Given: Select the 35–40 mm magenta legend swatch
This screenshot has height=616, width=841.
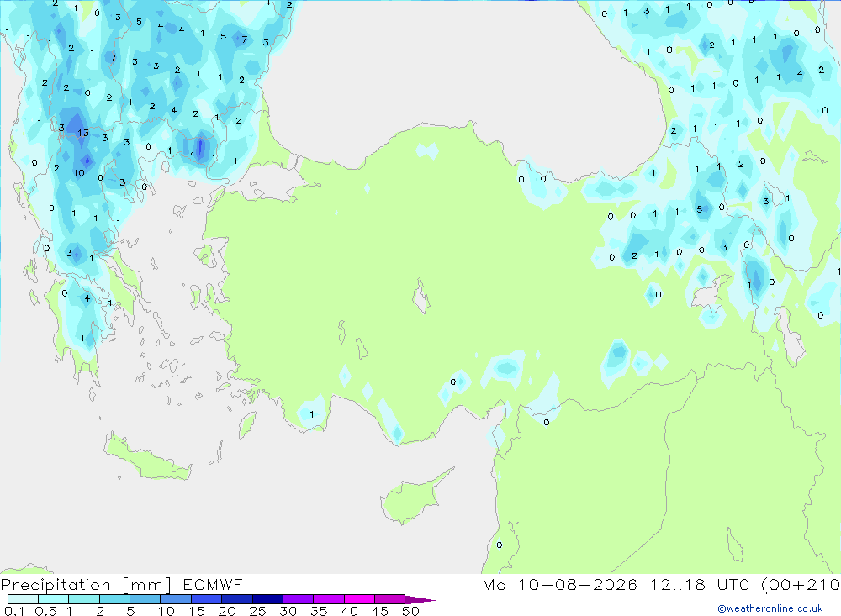Looking at the screenshot, I should pos(329,599).
